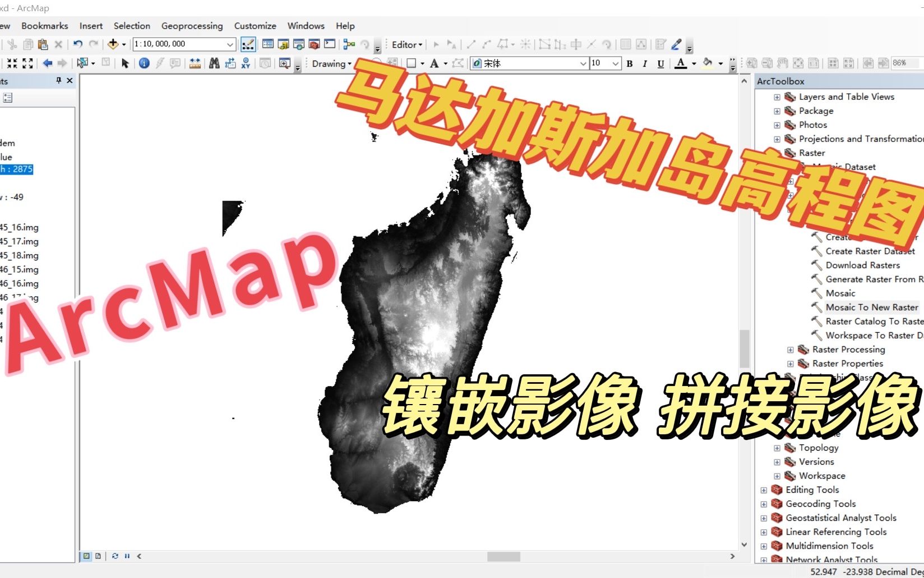The image size is (924, 578).
Task: Select the Identify tool
Action: pos(144,63)
